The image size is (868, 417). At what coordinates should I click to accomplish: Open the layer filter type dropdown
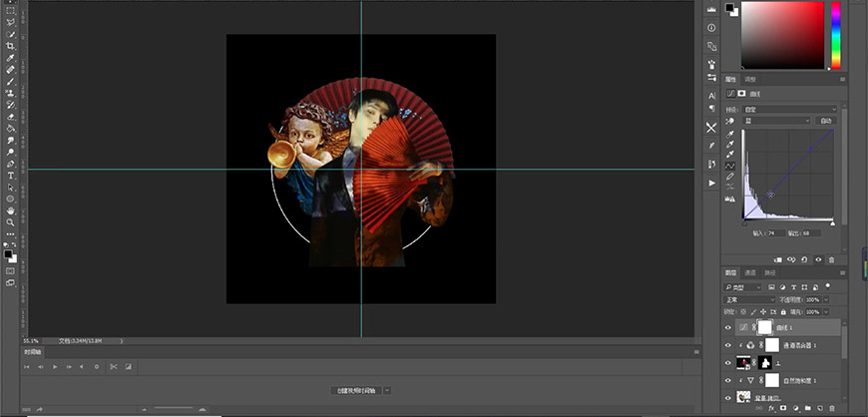pyautogui.click(x=743, y=287)
